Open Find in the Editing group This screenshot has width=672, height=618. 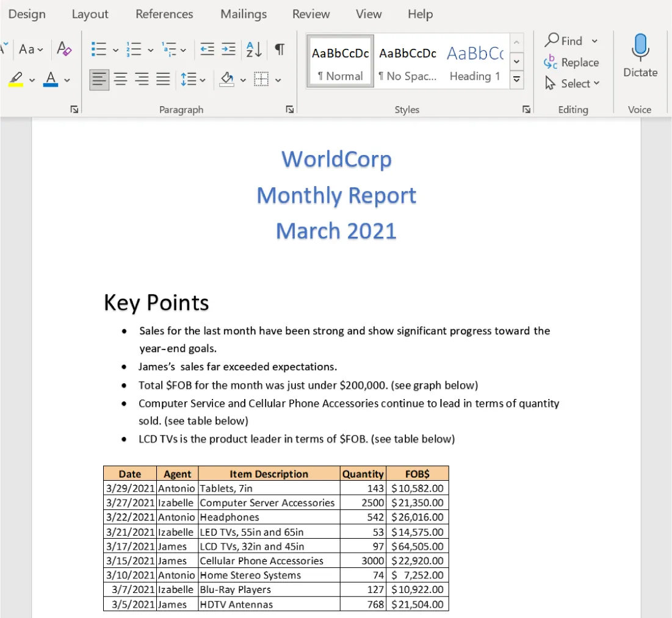tap(570, 40)
